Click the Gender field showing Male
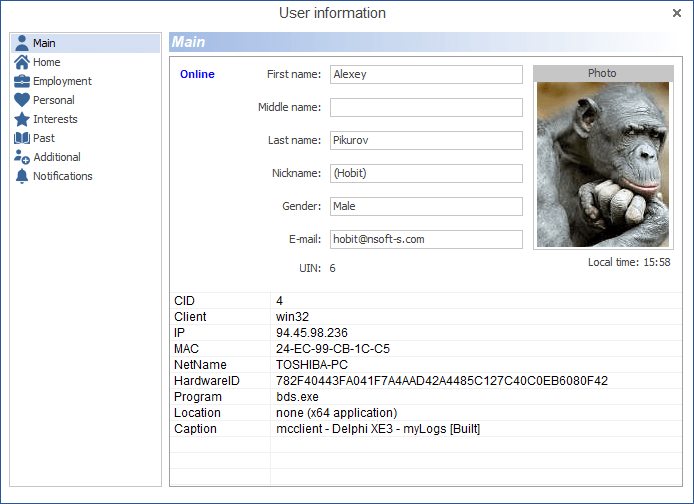Screen dimensions: 694x504 point(426,207)
